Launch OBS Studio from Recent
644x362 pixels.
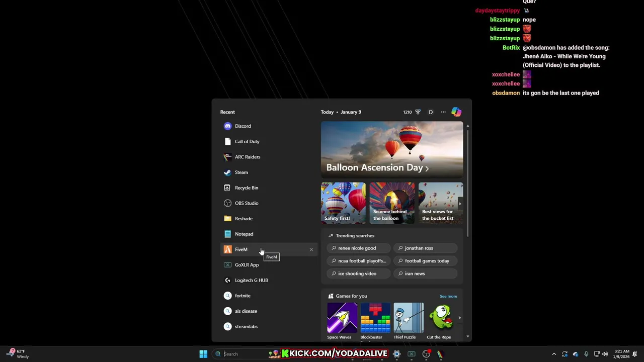(269, 203)
